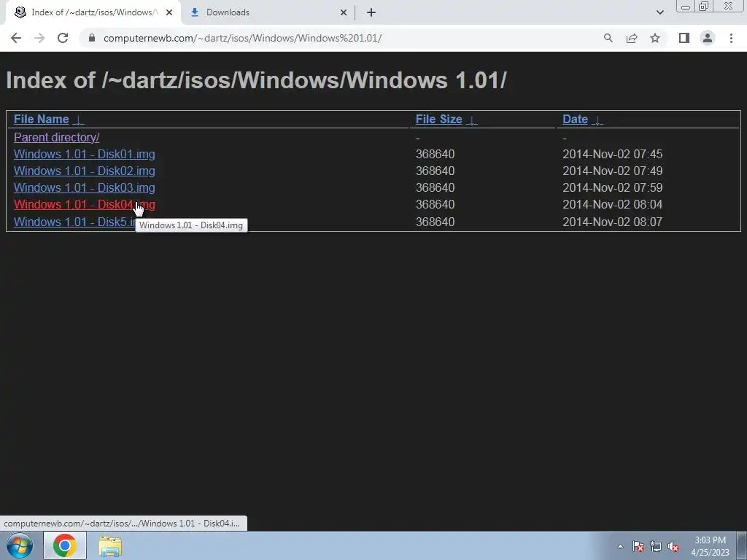This screenshot has width=747, height=560.
Task: Restore down the Chrome window
Action: (704, 6)
